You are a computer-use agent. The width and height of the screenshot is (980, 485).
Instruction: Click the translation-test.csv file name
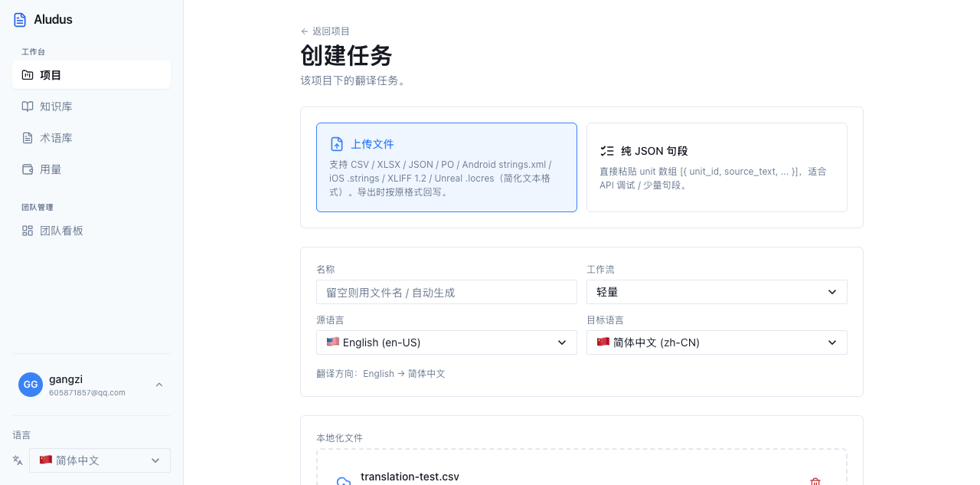click(410, 477)
